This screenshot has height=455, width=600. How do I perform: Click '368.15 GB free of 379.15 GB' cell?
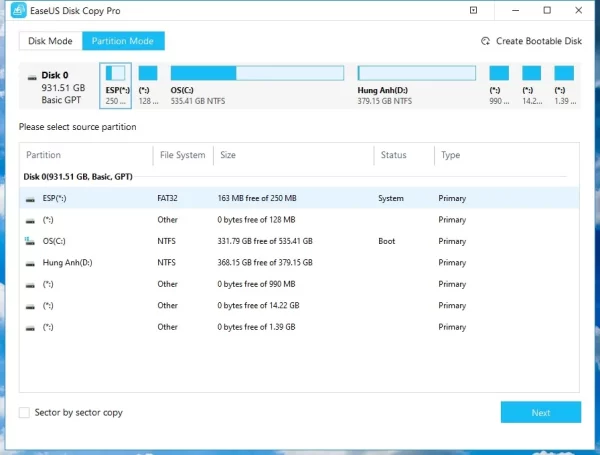(x=265, y=263)
